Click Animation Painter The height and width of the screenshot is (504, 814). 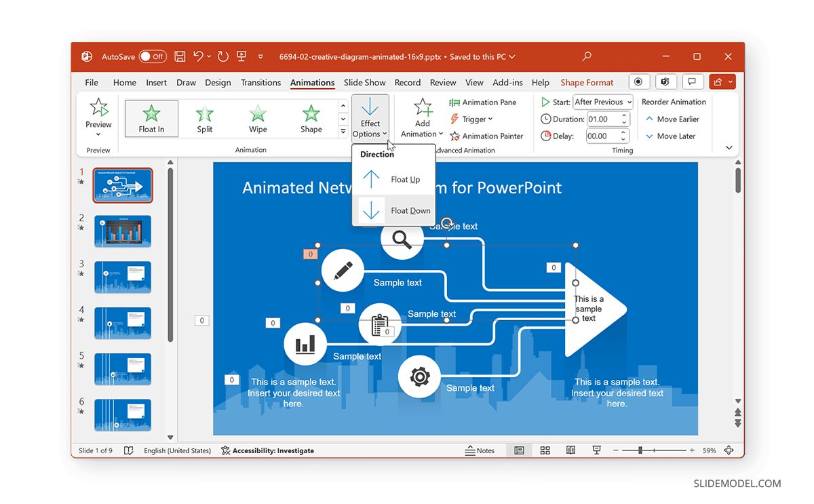tap(486, 136)
